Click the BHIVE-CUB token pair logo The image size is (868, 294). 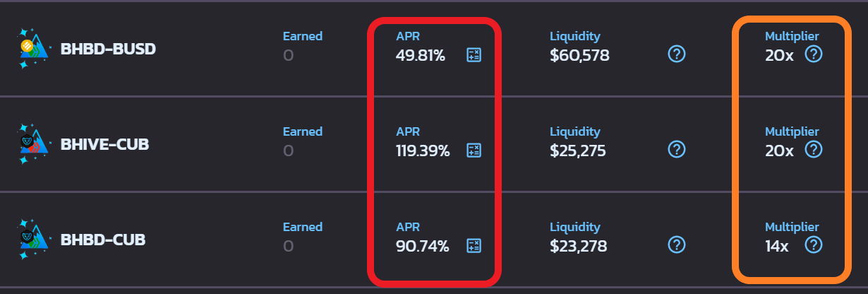pos(34,144)
